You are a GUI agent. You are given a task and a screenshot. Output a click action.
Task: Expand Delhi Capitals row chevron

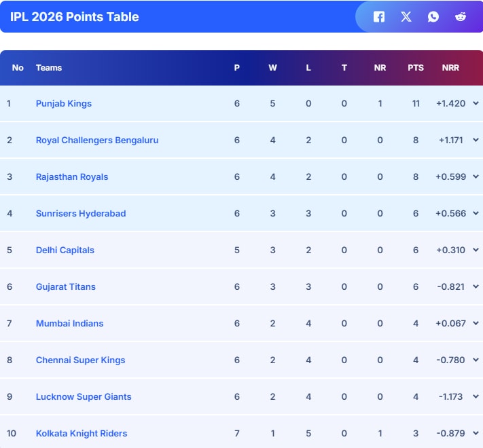(x=476, y=250)
